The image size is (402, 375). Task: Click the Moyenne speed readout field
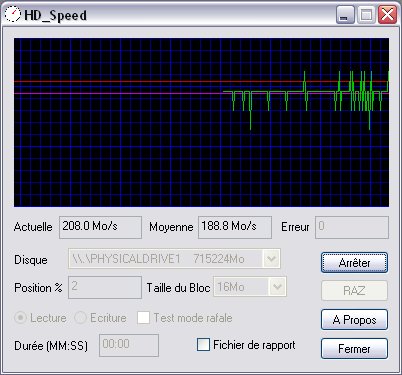235,227
